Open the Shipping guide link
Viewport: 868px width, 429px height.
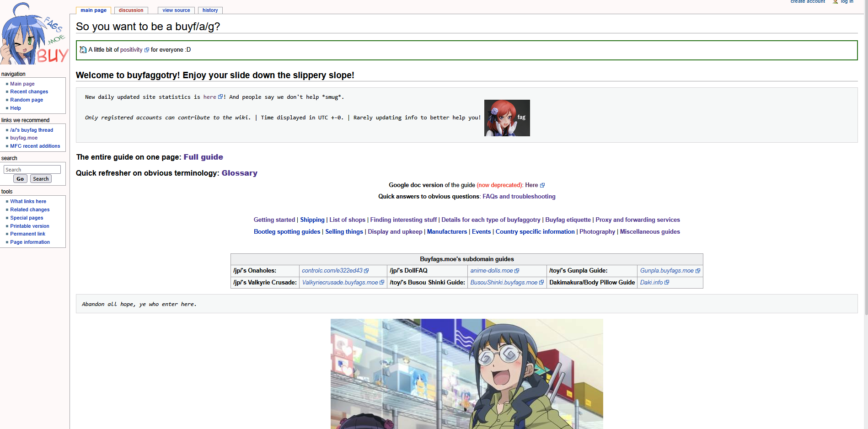pos(312,220)
